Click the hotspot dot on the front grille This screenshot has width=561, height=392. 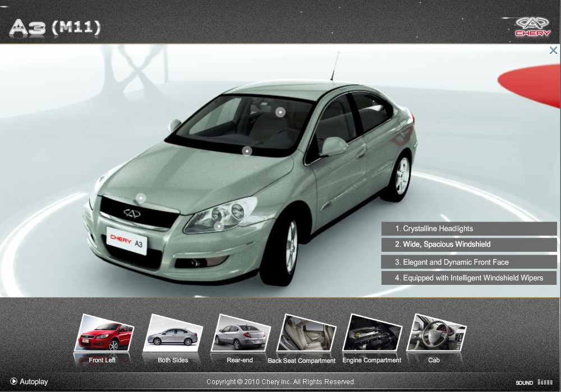pyautogui.click(x=141, y=198)
